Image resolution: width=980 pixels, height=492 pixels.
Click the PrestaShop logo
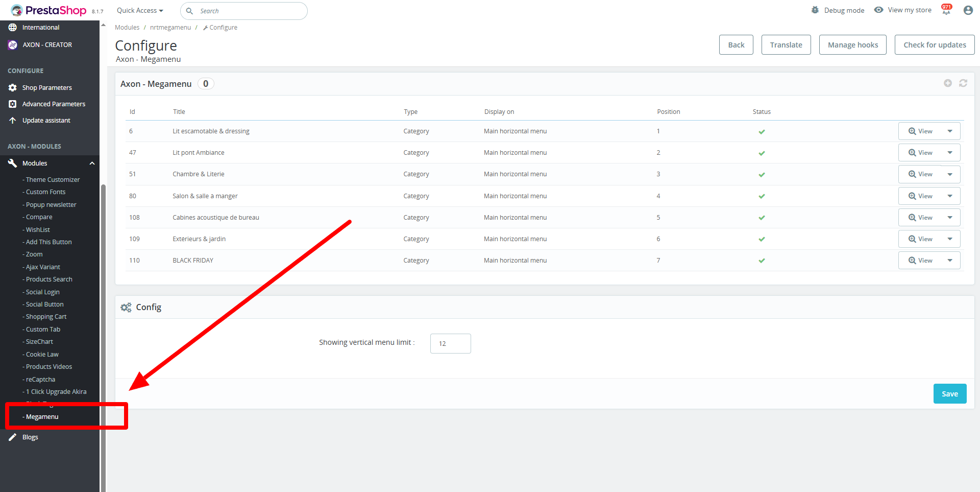(x=49, y=10)
